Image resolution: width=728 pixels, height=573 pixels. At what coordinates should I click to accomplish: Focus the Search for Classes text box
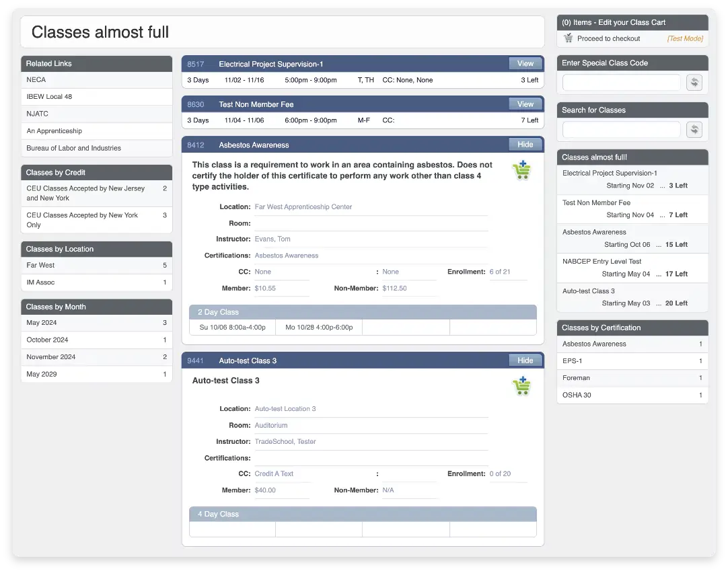coord(622,130)
